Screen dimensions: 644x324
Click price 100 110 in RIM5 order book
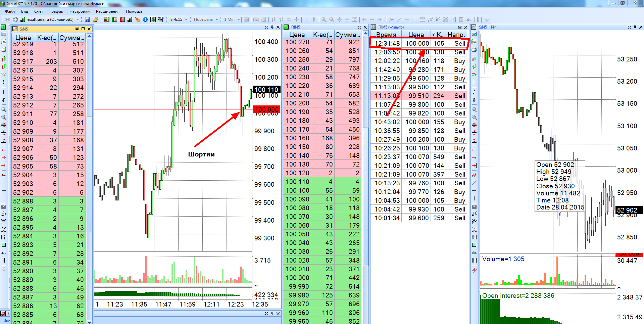tap(297, 182)
